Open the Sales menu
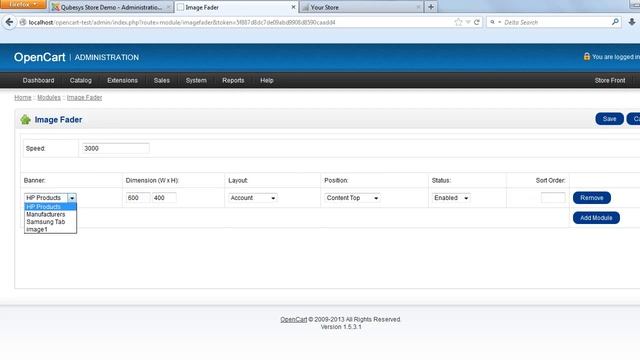640x360 pixels. pos(162,80)
